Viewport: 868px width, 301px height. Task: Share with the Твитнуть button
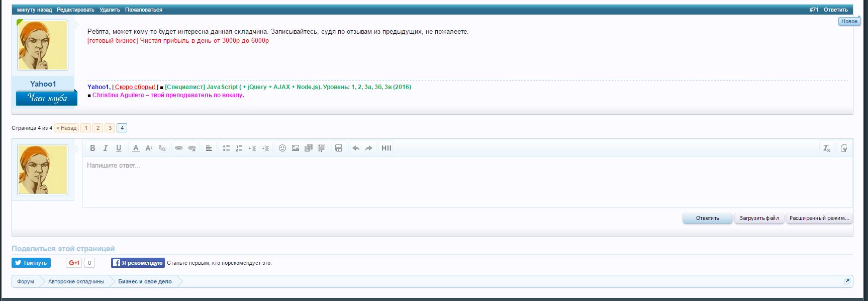click(x=31, y=263)
